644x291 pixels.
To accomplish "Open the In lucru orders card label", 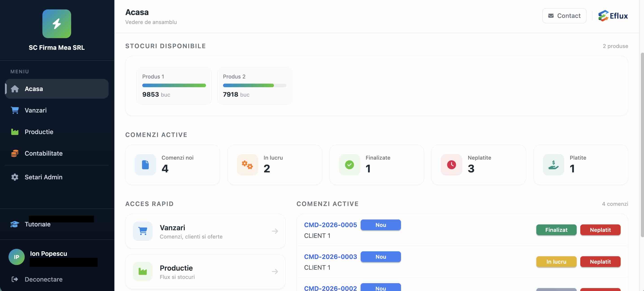I will click(x=273, y=158).
